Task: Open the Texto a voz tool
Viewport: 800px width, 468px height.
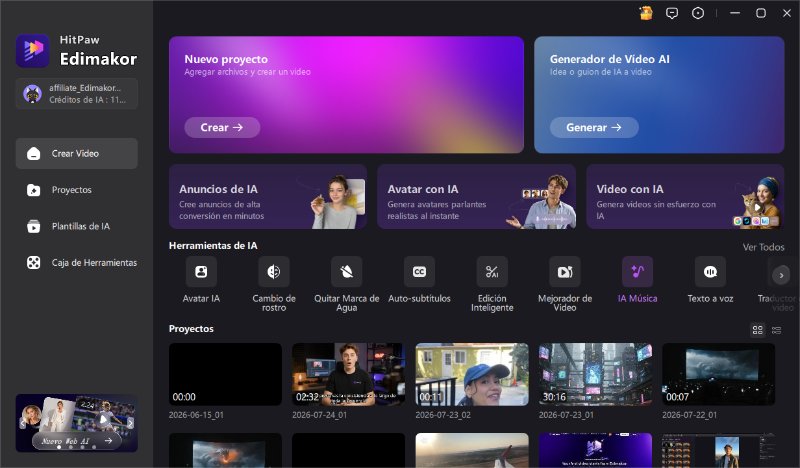Action: [x=710, y=272]
